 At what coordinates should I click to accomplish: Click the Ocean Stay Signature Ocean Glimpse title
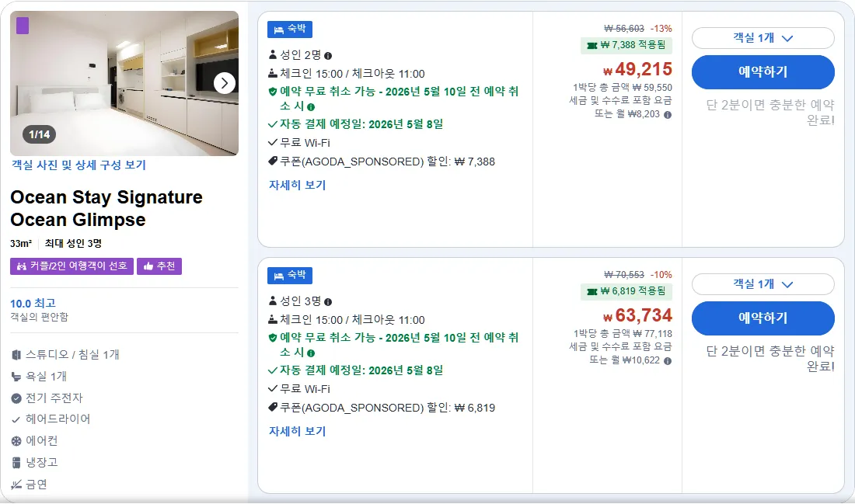click(106, 208)
